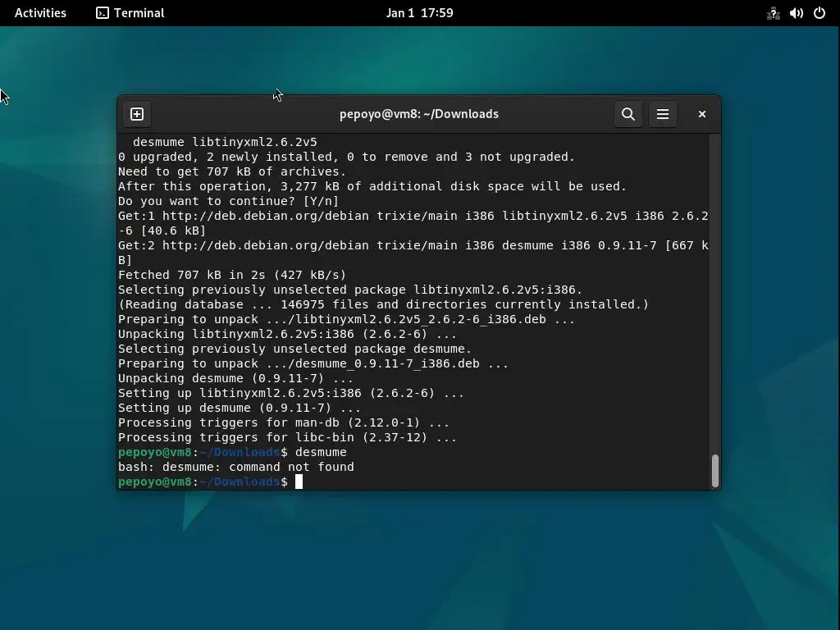Open the terminal search magnifier

[628, 114]
